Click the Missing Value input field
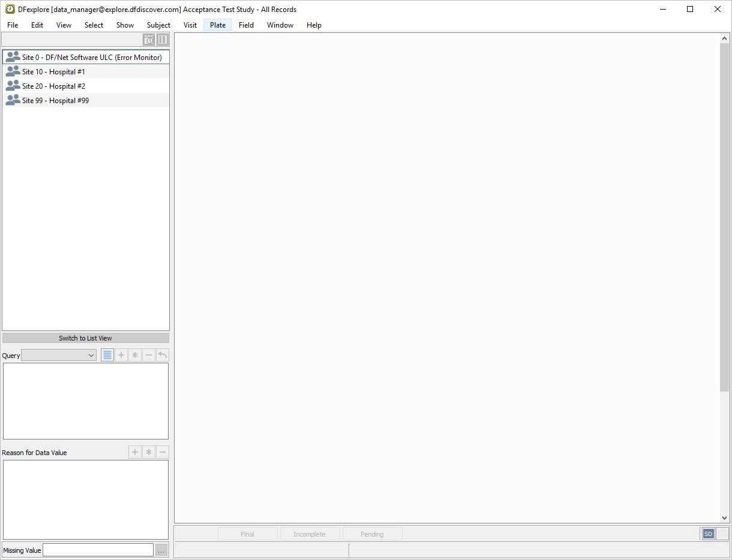The image size is (732, 560). [98, 550]
